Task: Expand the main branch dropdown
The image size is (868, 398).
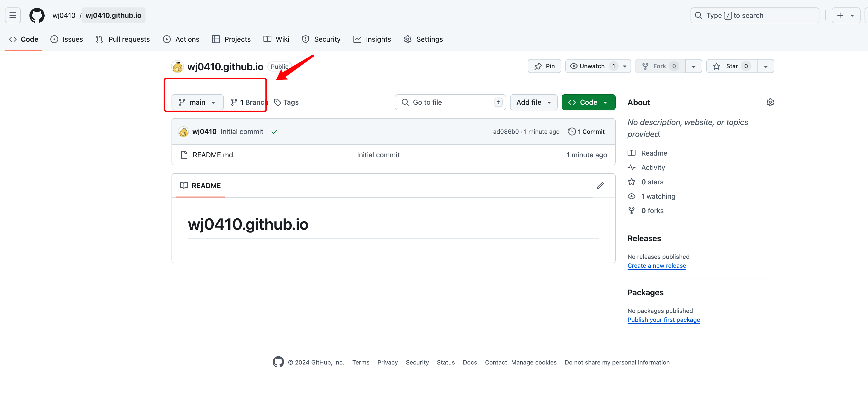Action: point(198,102)
